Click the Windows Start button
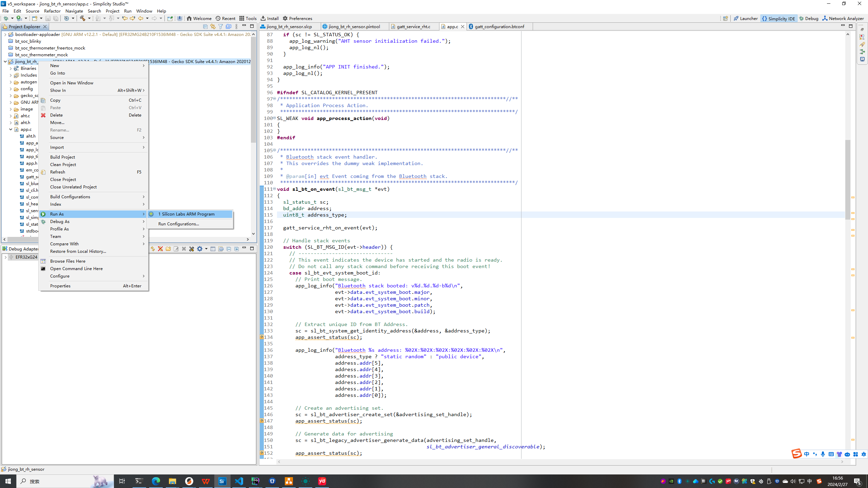Image resolution: width=868 pixels, height=488 pixels. (x=8, y=481)
